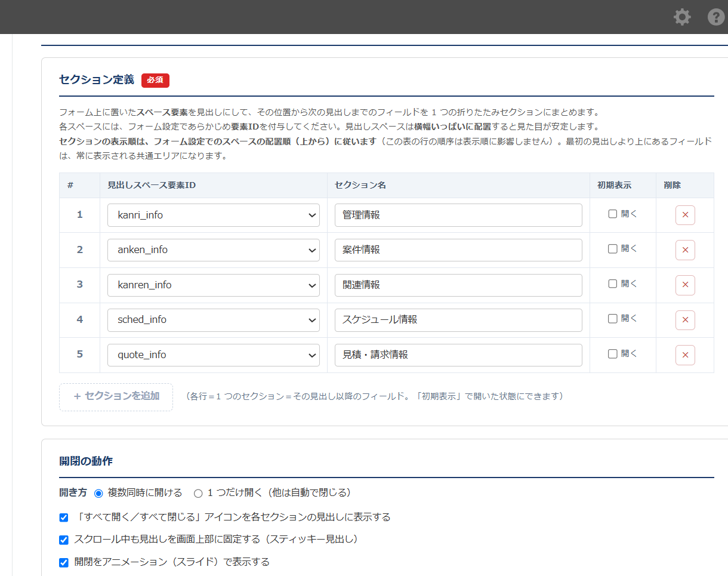Delete the kanren_info section row
Viewport: 728px width, 576px height.
pyautogui.click(x=685, y=285)
